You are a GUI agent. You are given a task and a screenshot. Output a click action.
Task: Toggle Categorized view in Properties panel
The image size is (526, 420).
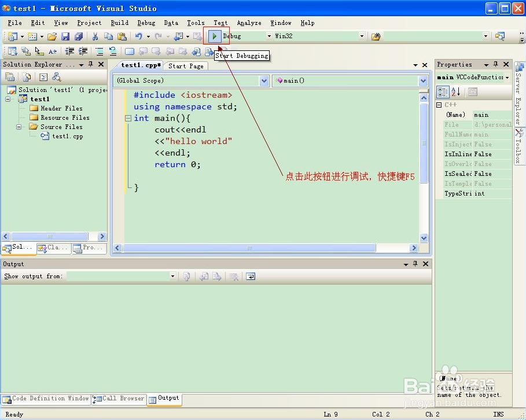[443, 92]
